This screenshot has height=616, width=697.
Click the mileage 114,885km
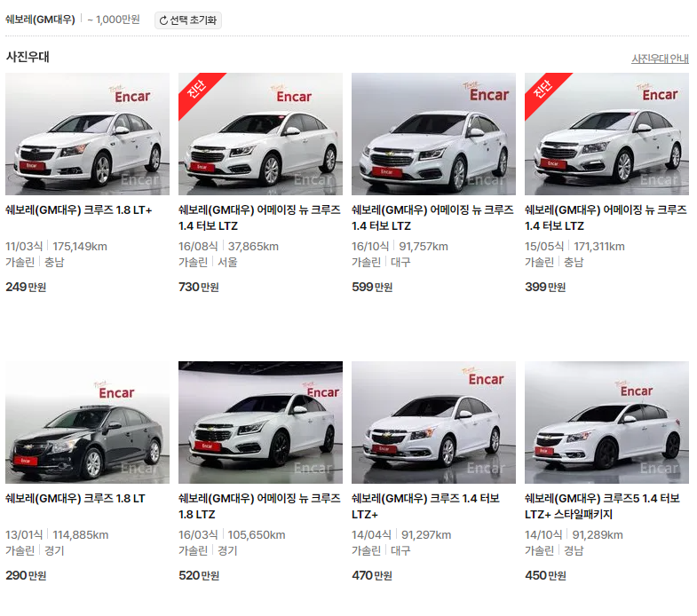pyautogui.click(x=81, y=534)
